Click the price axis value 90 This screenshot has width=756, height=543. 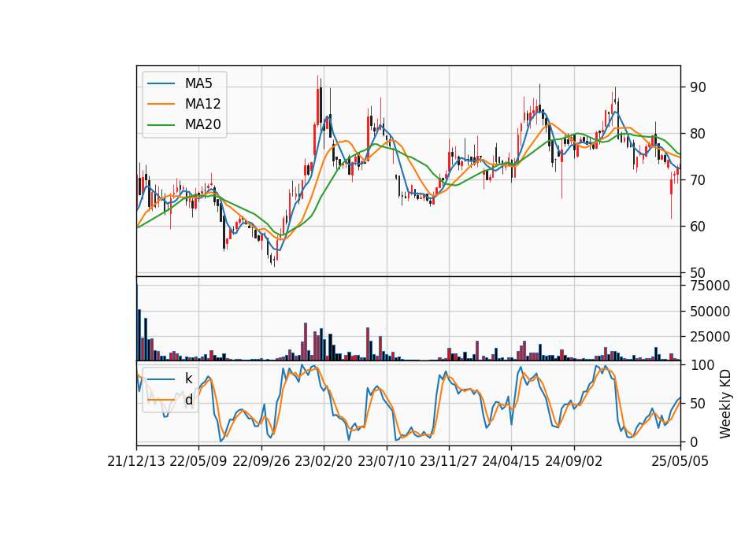click(698, 87)
